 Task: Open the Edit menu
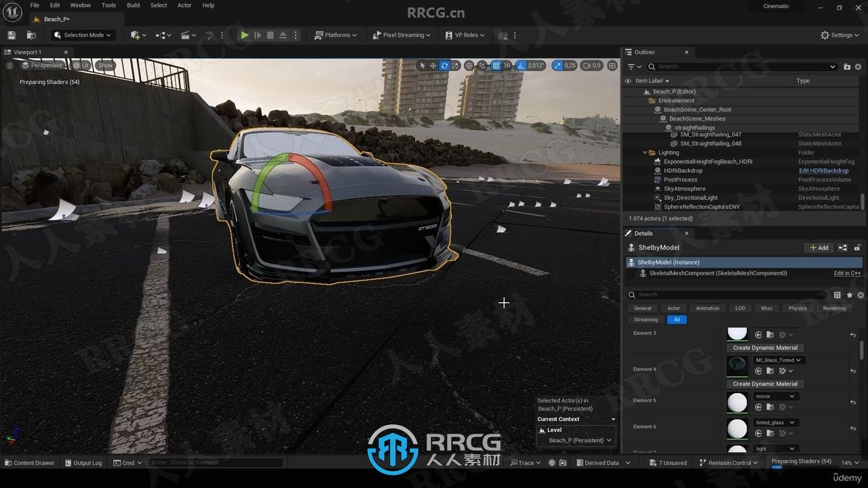[55, 5]
